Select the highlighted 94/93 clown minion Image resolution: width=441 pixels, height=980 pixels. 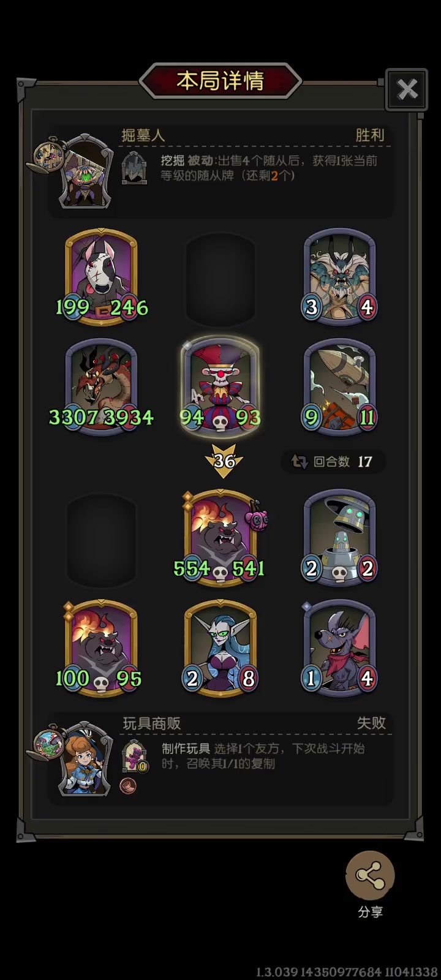[x=221, y=387]
